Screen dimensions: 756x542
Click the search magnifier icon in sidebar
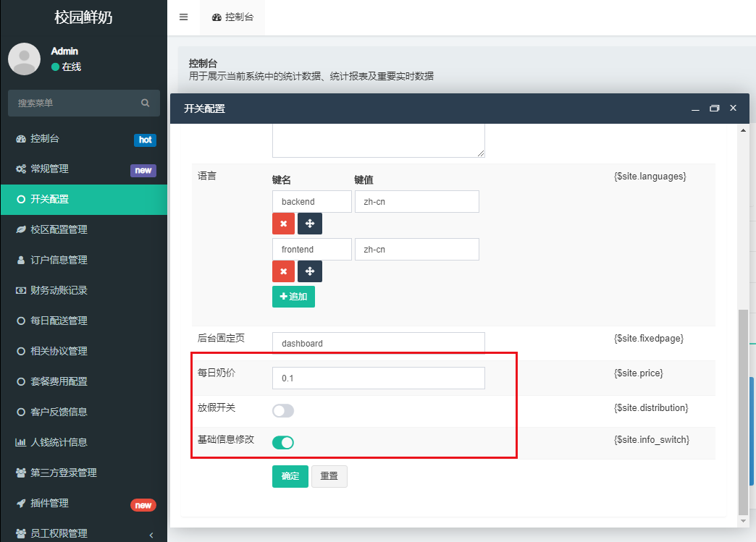146,103
